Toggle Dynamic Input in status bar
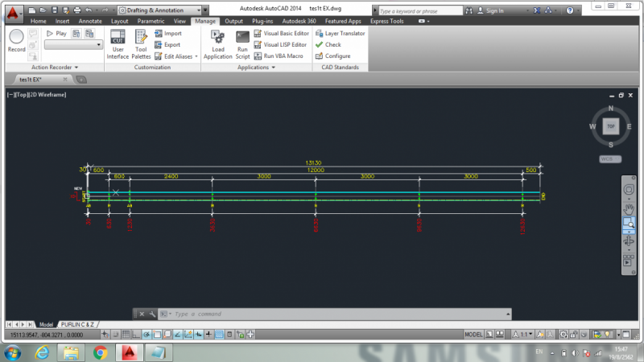This screenshot has height=362, width=644. coord(198,335)
